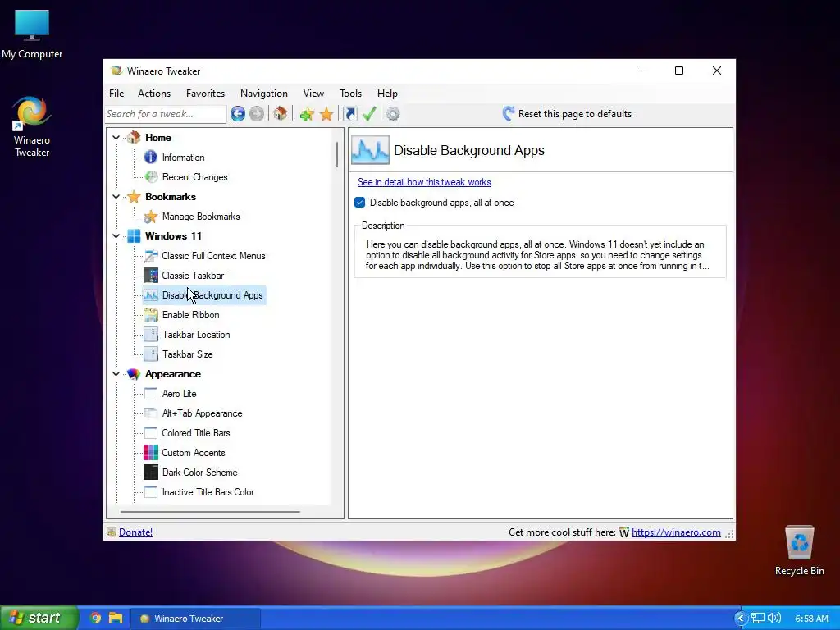Open the View menu
Image resolution: width=840 pixels, height=630 pixels.
[313, 94]
